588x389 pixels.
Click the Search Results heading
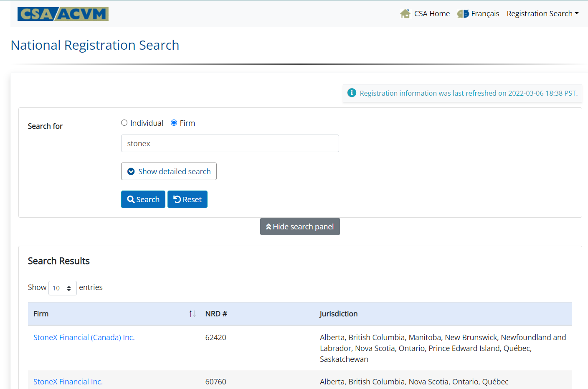pos(59,261)
